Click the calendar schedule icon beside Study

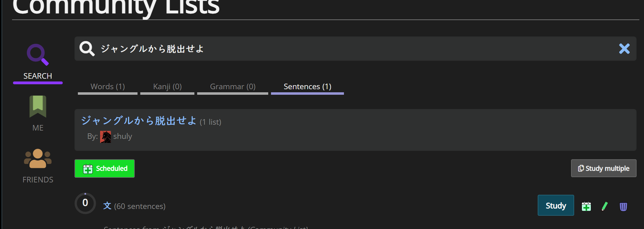pyautogui.click(x=586, y=206)
